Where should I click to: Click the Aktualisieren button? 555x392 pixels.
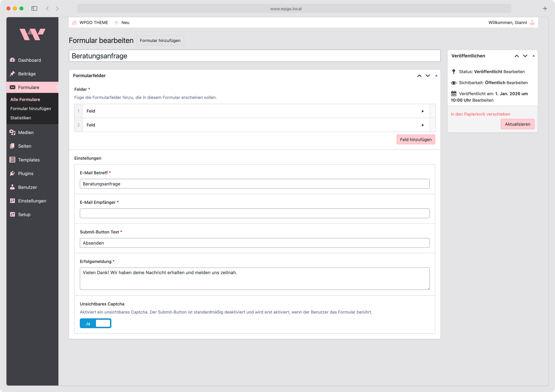tap(517, 124)
